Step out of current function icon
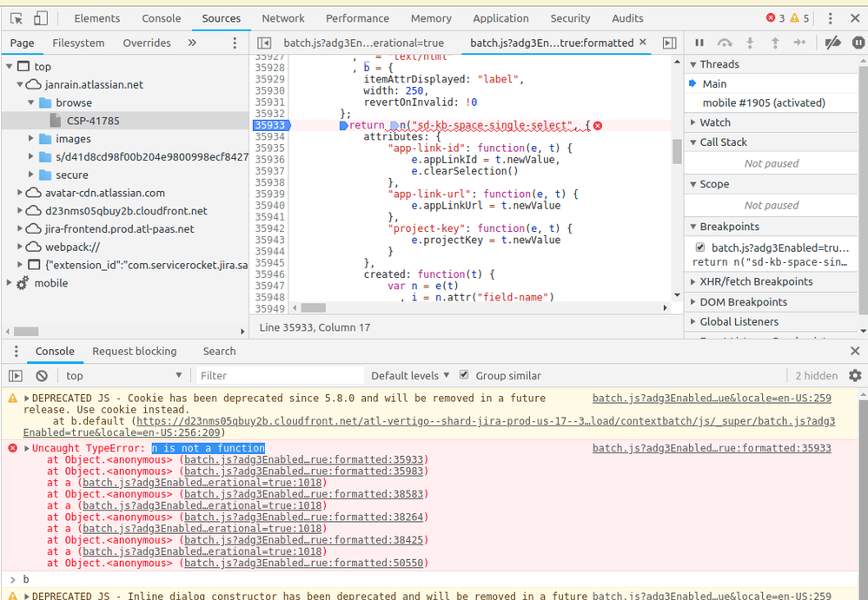The width and height of the screenshot is (868, 600). coord(775,43)
